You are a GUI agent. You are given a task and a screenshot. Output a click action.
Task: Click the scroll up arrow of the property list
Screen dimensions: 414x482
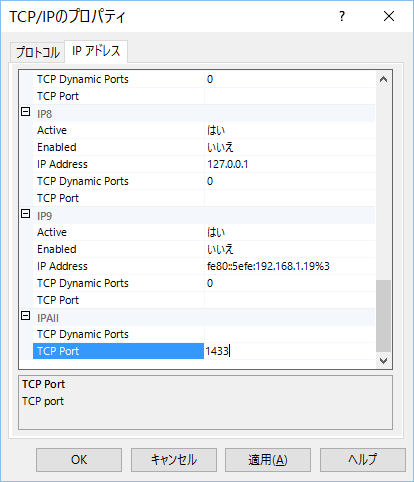click(x=384, y=79)
